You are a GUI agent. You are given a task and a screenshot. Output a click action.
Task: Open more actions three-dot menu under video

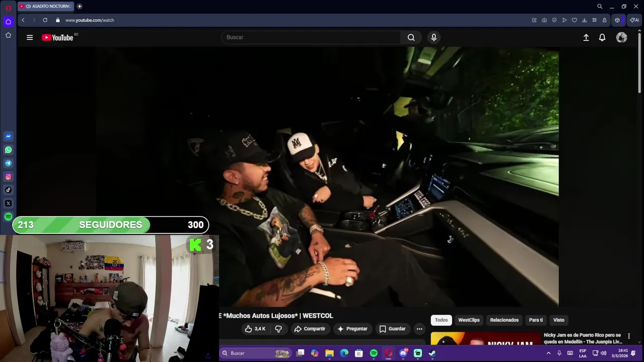click(419, 329)
